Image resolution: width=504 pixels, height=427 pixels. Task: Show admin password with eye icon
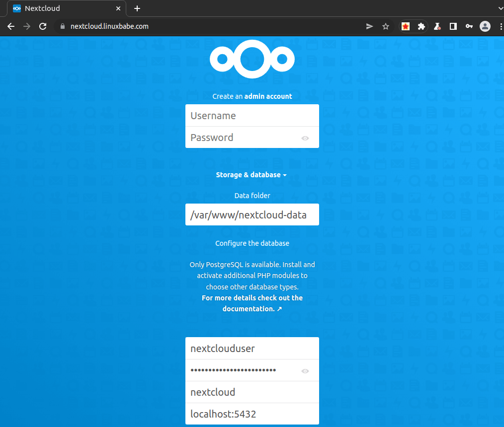[305, 138]
